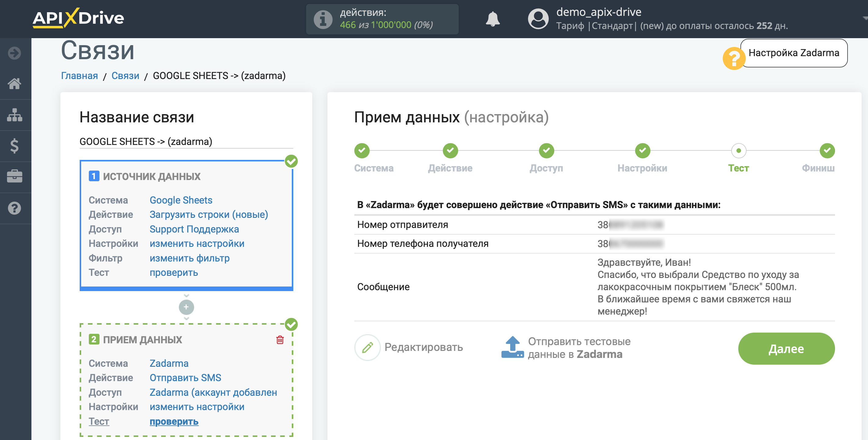868x440 pixels.
Task: Go to the Финиш step
Action: click(827, 151)
